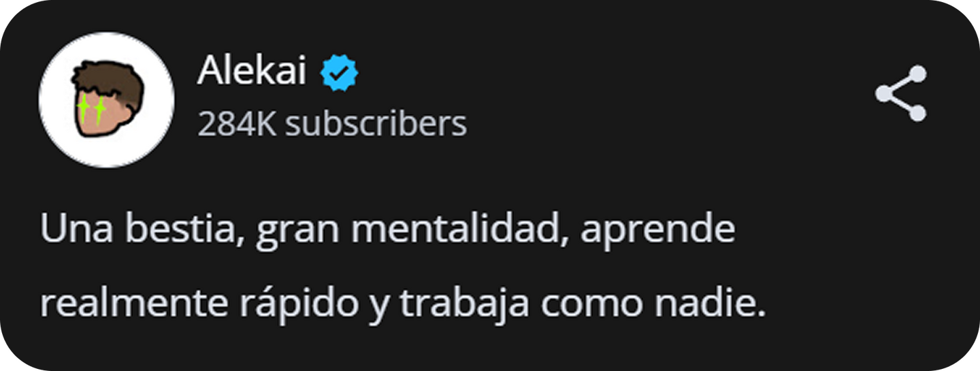Open Alekai's profile avatar
Screen dimensions: 980x371
coord(107,99)
